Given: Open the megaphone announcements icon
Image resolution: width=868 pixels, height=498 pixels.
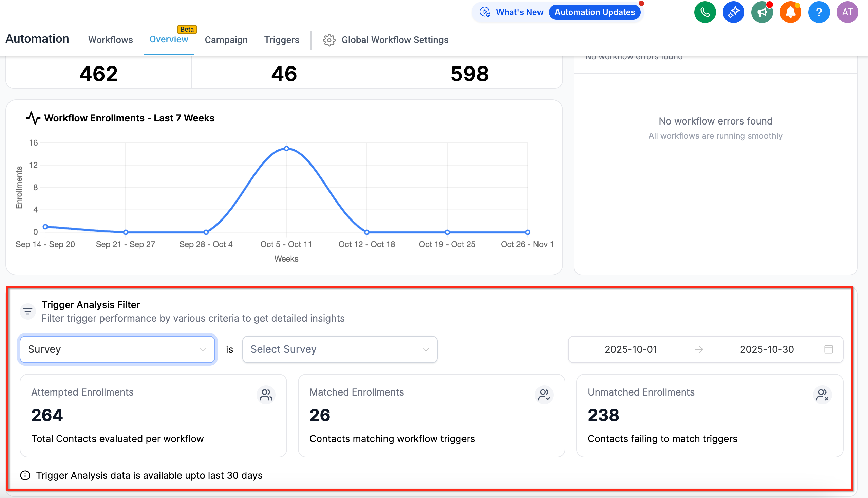Looking at the screenshot, I should pos(761,12).
